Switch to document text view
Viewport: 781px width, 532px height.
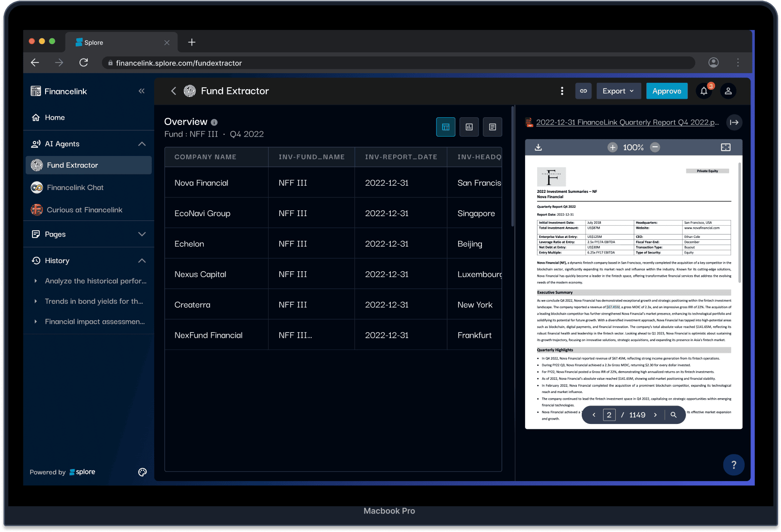(493, 127)
